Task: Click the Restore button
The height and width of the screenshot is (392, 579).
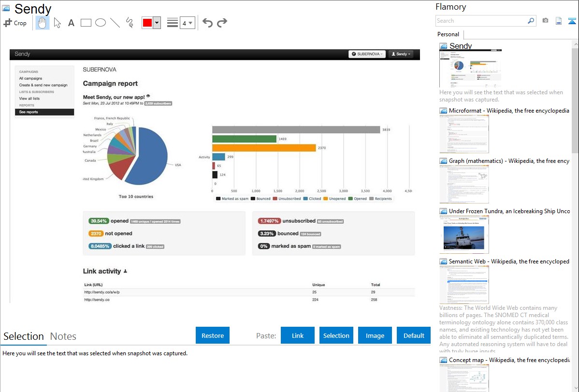Action: [213, 335]
